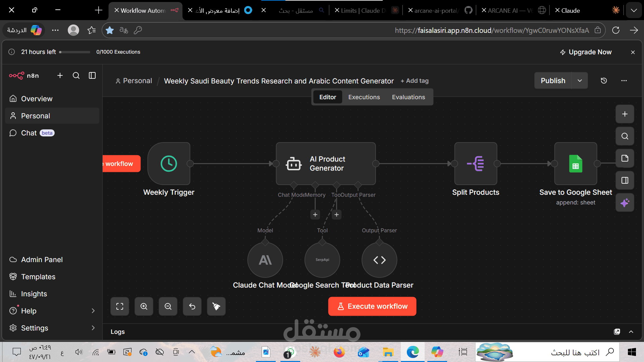Zoom out on the canvas
Viewport: 644px width, 362px height.
point(168,306)
